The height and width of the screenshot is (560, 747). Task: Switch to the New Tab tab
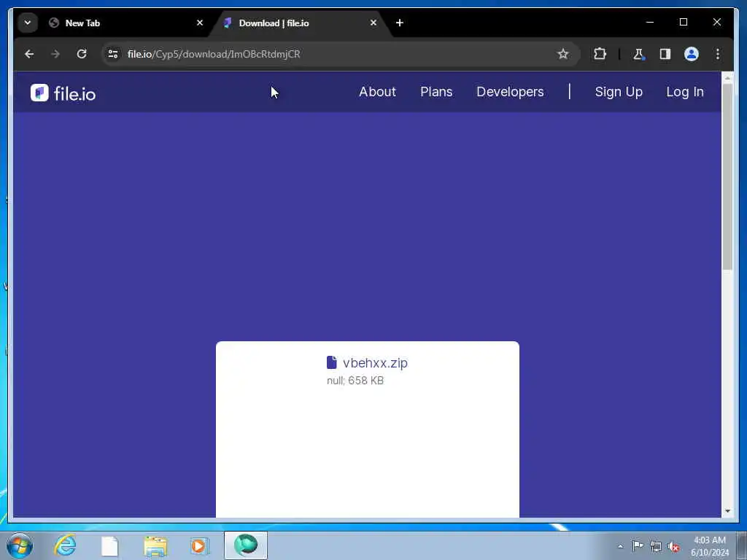tap(126, 23)
